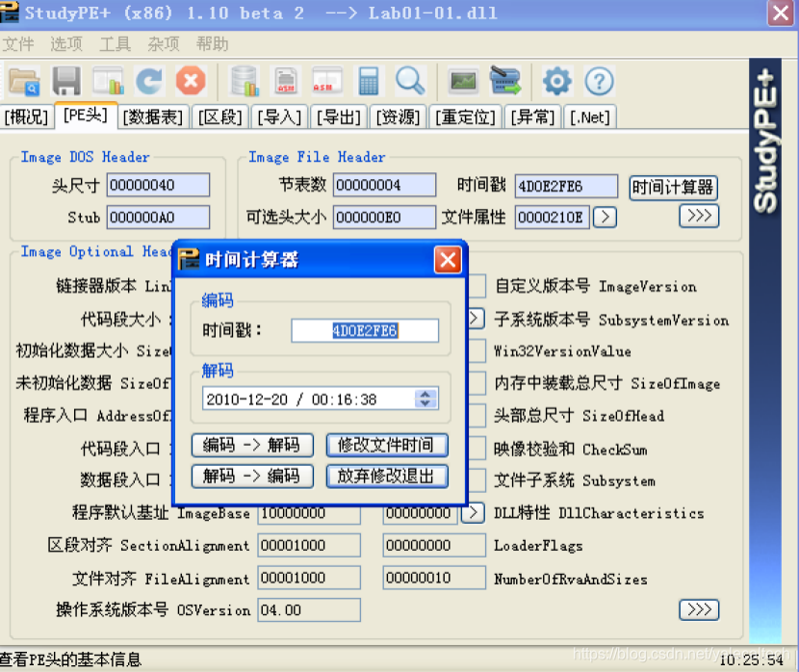This screenshot has height=672, width=799.
Task: Click the magnifying glass search icon
Action: click(410, 82)
